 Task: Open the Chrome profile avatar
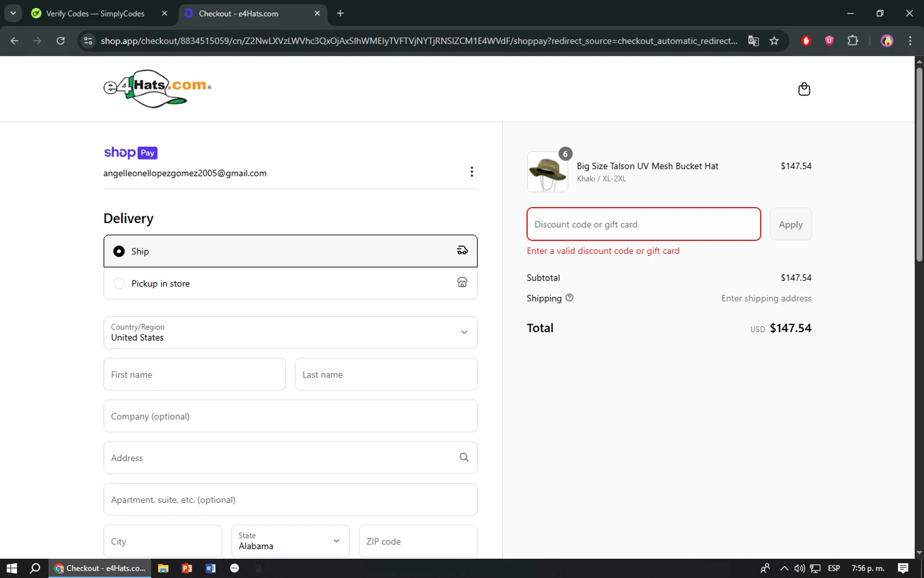pyautogui.click(x=887, y=41)
